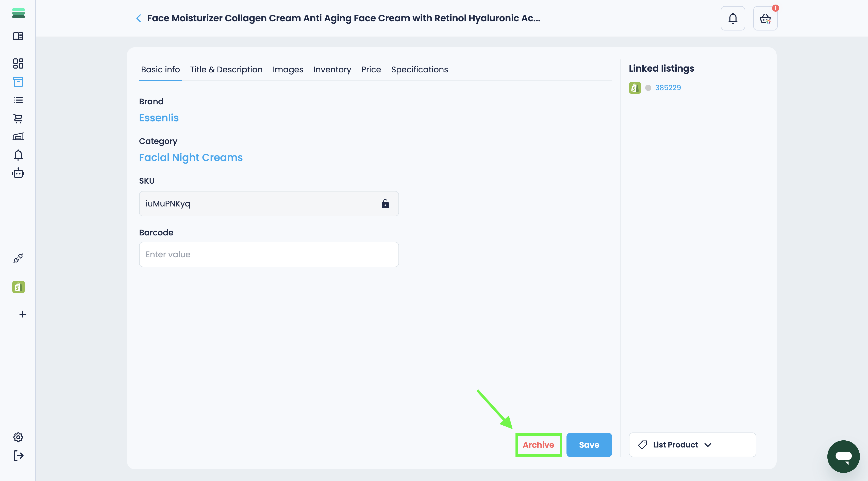The image size is (868, 481).
Task: Click the Shopify store icon in sidebar
Action: point(18,287)
